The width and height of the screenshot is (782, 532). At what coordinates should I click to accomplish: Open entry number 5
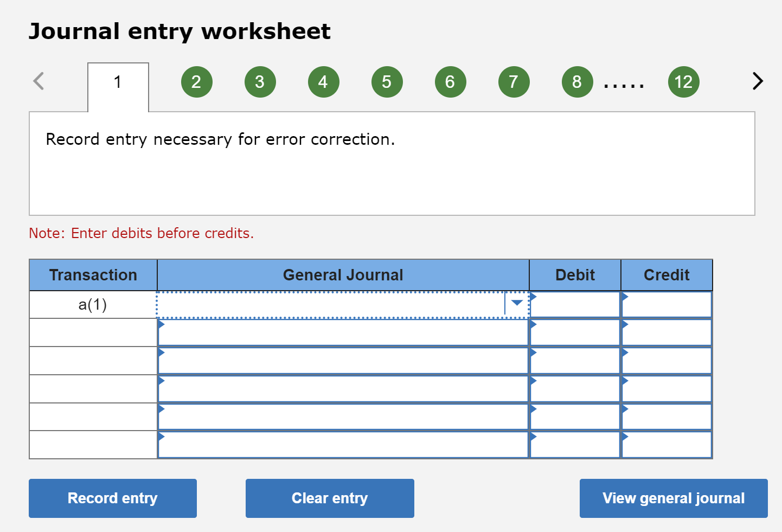[387, 82]
